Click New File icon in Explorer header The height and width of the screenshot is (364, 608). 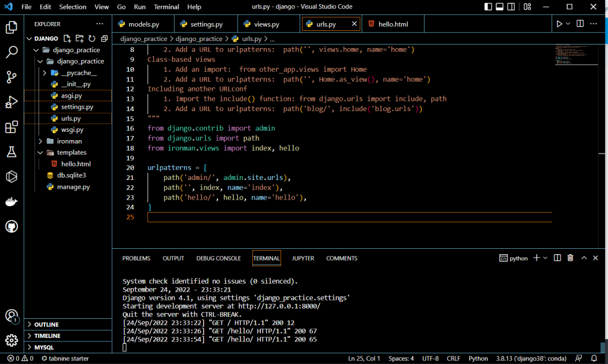tap(67, 39)
